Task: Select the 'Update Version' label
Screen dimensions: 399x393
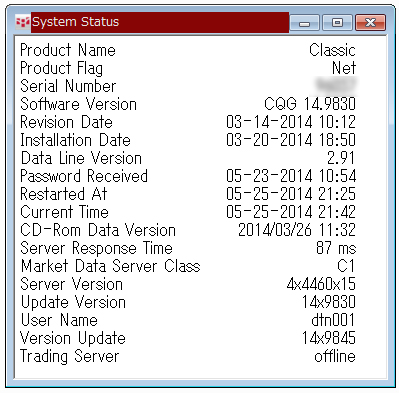Action: coord(73,303)
